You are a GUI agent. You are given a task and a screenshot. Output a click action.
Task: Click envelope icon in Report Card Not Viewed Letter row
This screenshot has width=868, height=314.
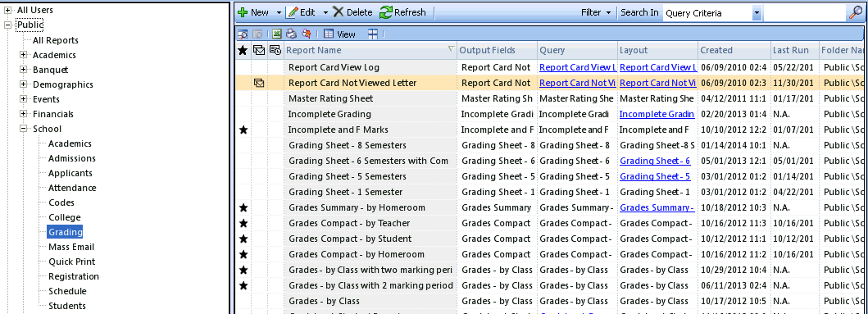pyautogui.click(x=258, y=83)
